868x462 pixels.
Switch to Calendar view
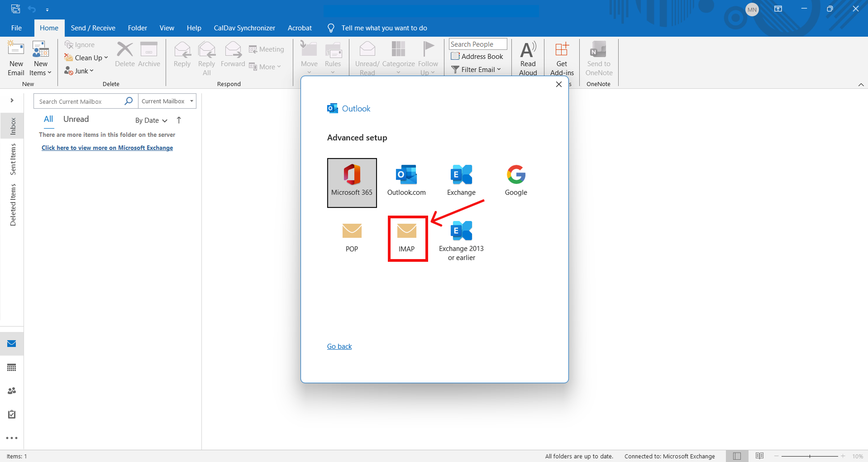12,367
